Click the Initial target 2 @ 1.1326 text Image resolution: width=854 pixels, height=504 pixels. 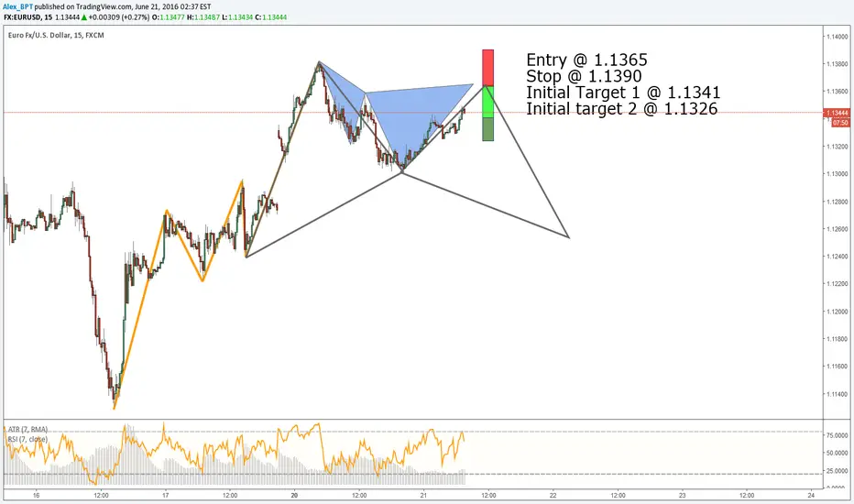[621, 108]
